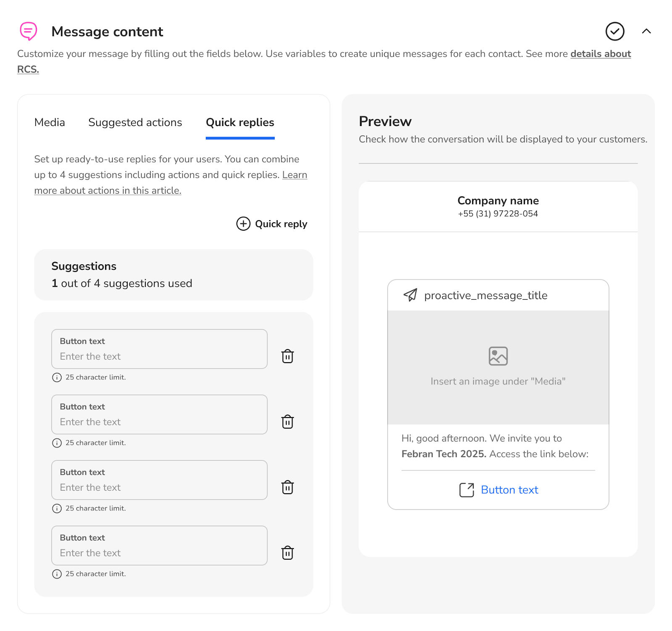
Task: Switch to the Media tab
Action: (50, 122)
